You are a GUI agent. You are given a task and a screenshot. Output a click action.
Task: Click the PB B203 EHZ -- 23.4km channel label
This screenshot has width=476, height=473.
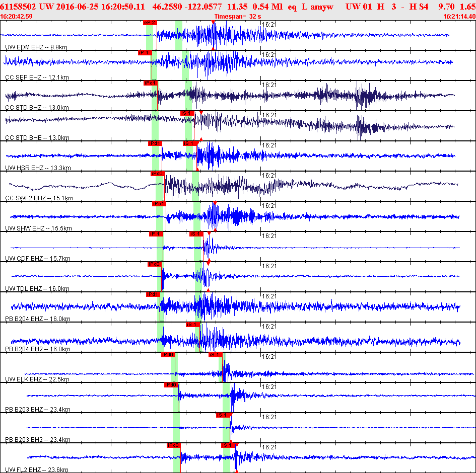(x=38, y=409)
